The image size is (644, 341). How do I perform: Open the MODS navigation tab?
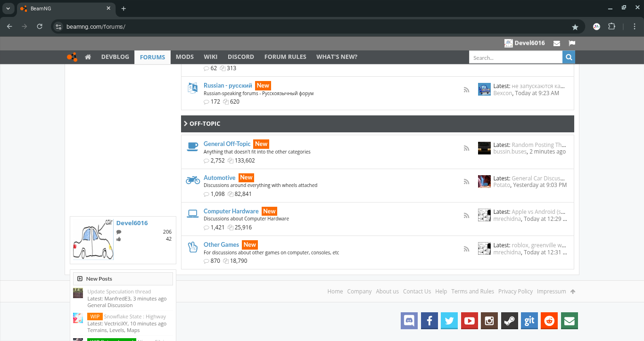[185, 57]
